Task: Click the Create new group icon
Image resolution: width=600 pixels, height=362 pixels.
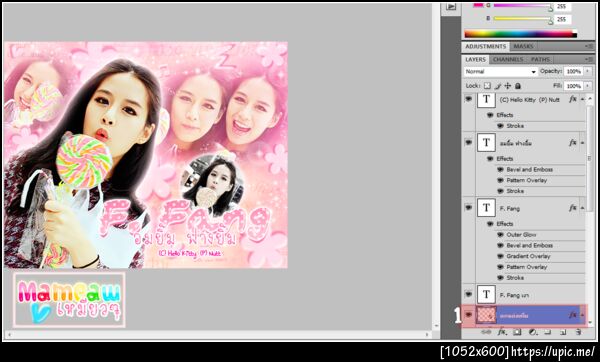Action: (x=548, y=332)
